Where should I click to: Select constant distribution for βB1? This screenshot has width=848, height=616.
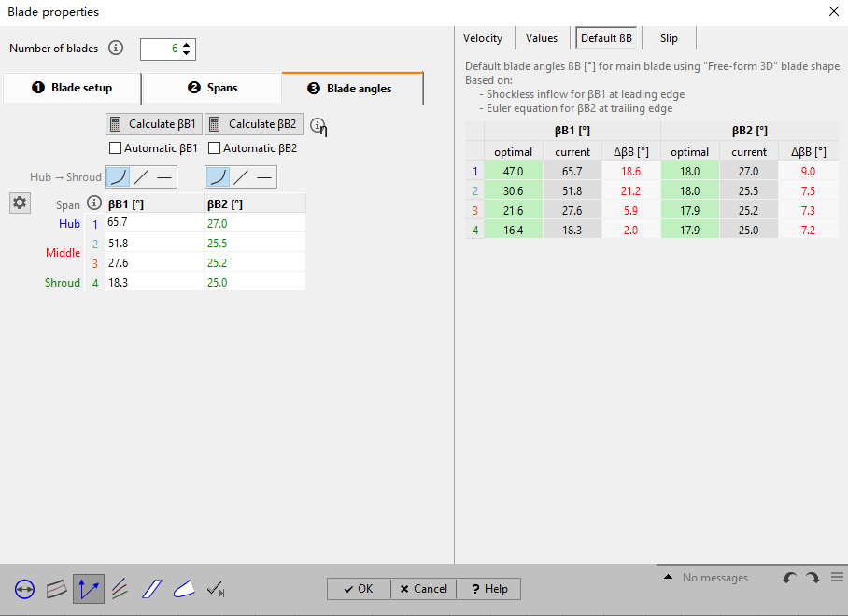pyautogui.click(x=164, y=177)
